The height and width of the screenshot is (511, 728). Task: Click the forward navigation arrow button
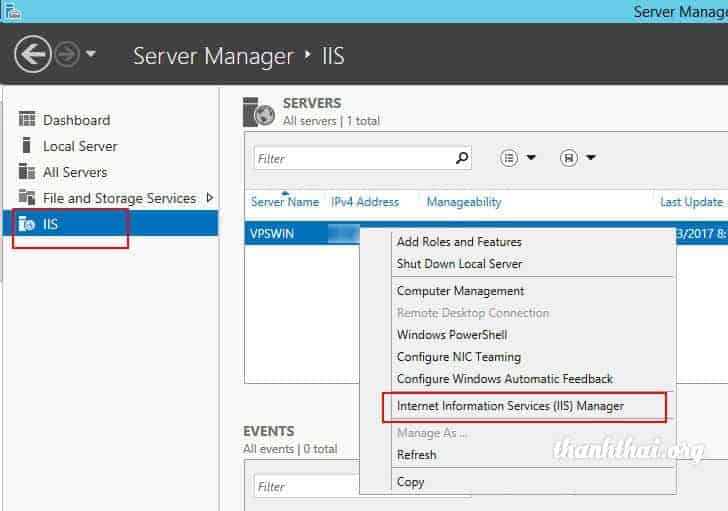68,54
